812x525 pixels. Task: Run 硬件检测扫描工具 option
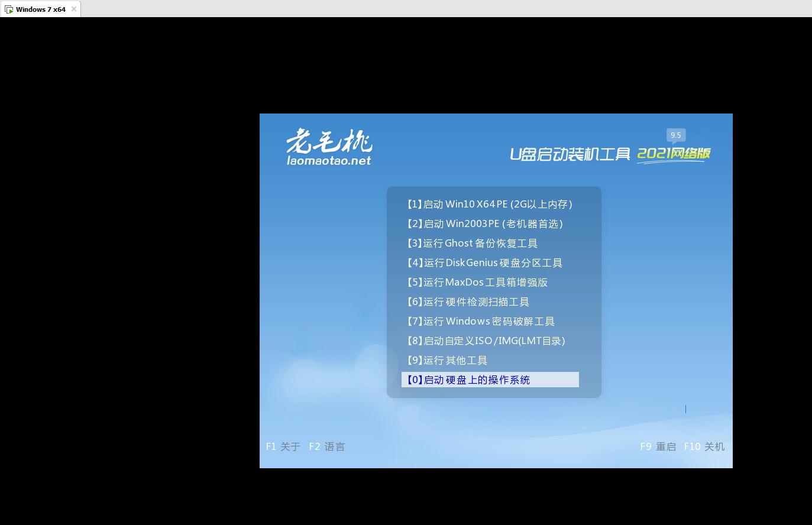(468, 302)
